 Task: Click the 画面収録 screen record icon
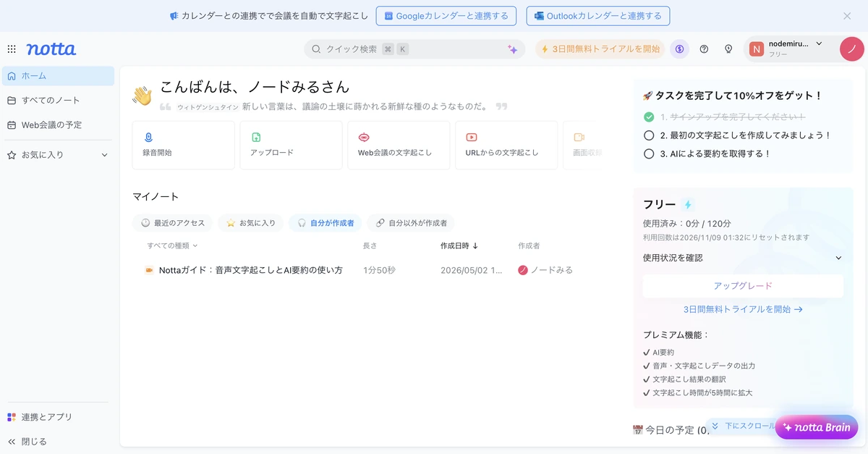tap(579, 137)
